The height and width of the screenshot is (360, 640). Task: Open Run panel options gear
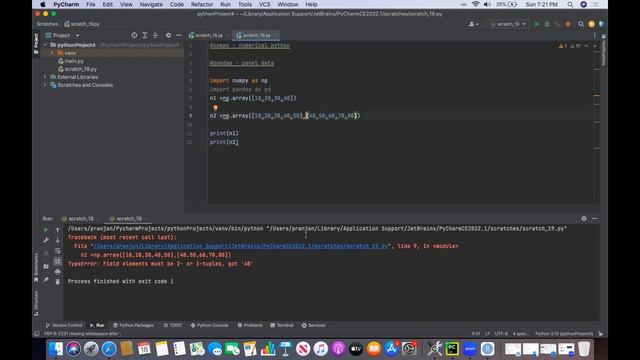pyautogui.click(x=584, y=219)
